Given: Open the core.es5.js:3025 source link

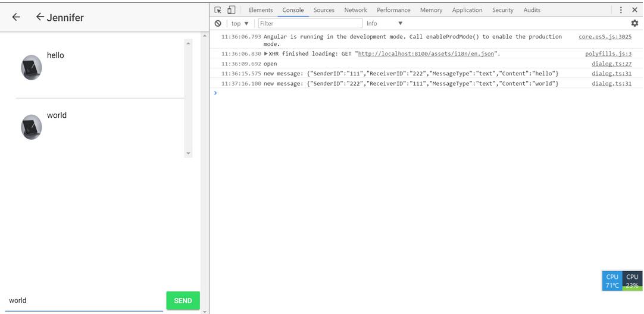Looking at the screenshot, I should pyautogui.click(x=605, y=37).
